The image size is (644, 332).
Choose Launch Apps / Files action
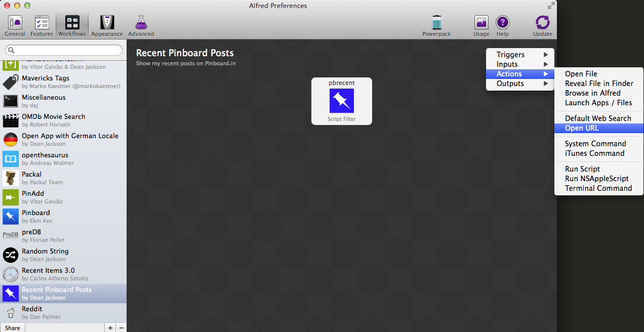coord(599,103)
